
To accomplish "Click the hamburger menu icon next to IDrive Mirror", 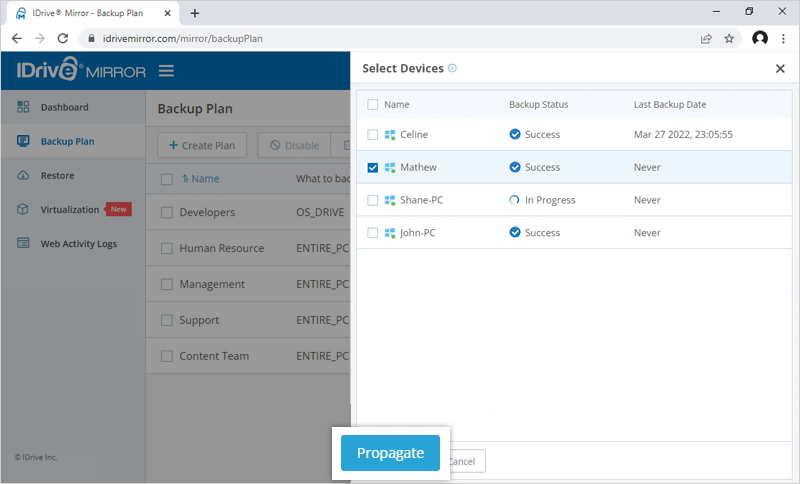I will point(166,71).
